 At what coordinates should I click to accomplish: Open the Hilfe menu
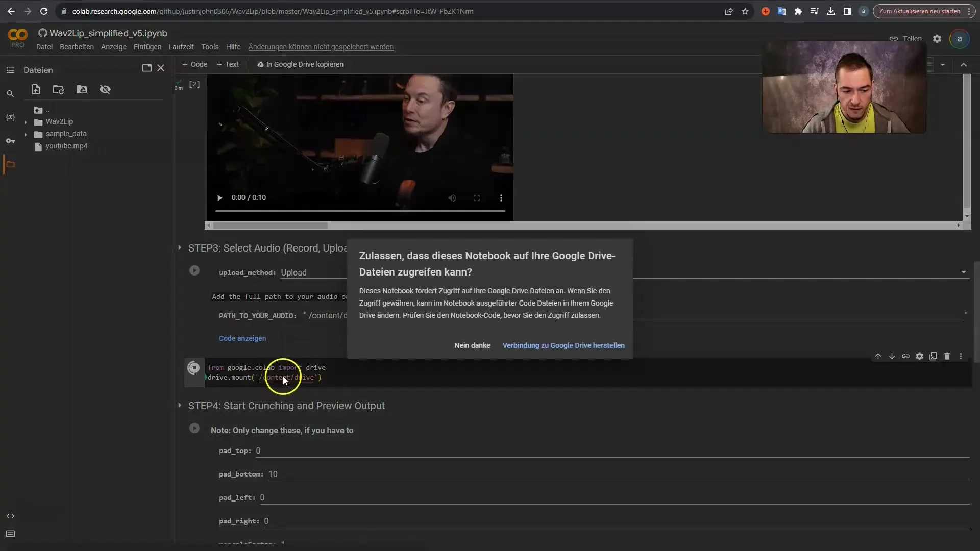pyautogui.click(x=233, y=47)
